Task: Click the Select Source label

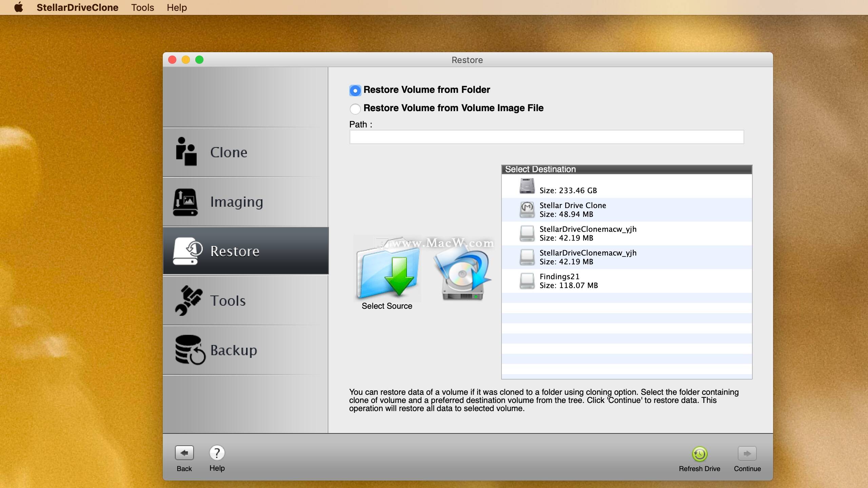Action: [387, 306]
